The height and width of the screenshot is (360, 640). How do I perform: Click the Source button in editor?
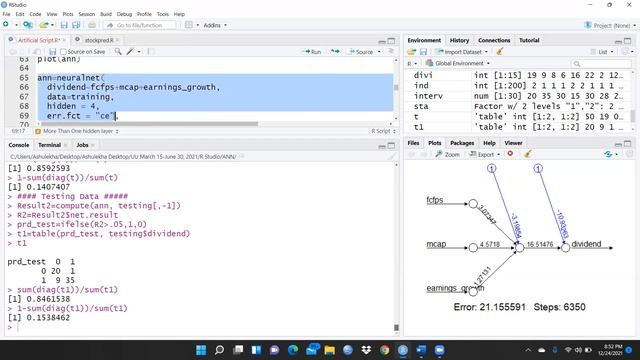point(361,52)
